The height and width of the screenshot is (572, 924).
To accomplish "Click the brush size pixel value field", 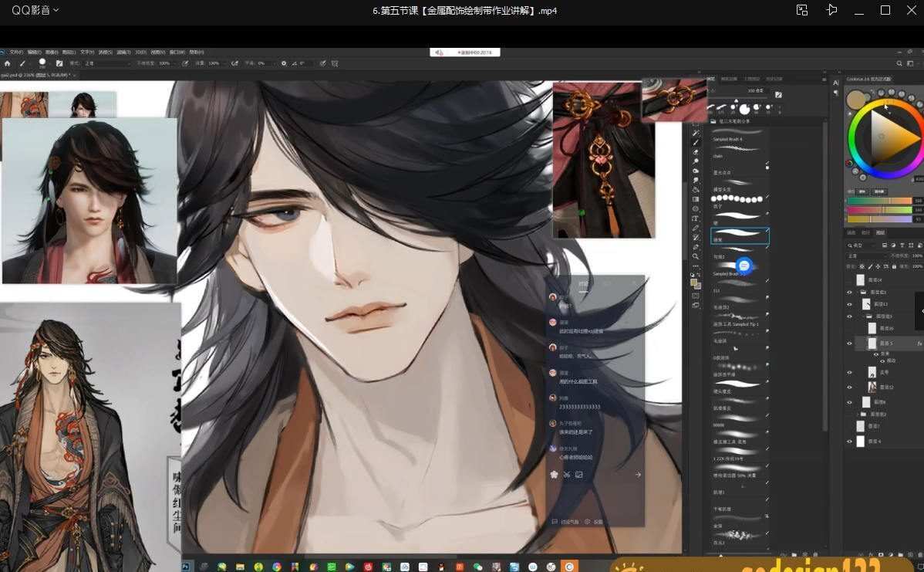I will (x=755, y=91).
